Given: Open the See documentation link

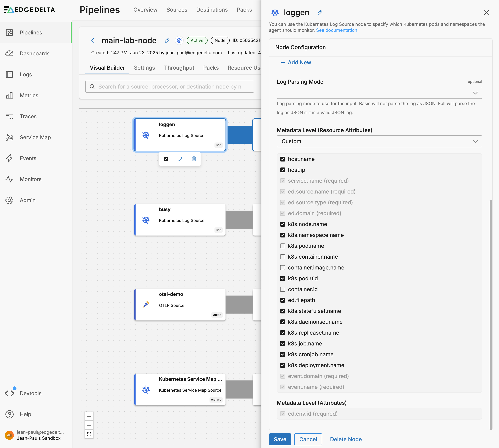Looking at the screenshot, I should [337, 30].
